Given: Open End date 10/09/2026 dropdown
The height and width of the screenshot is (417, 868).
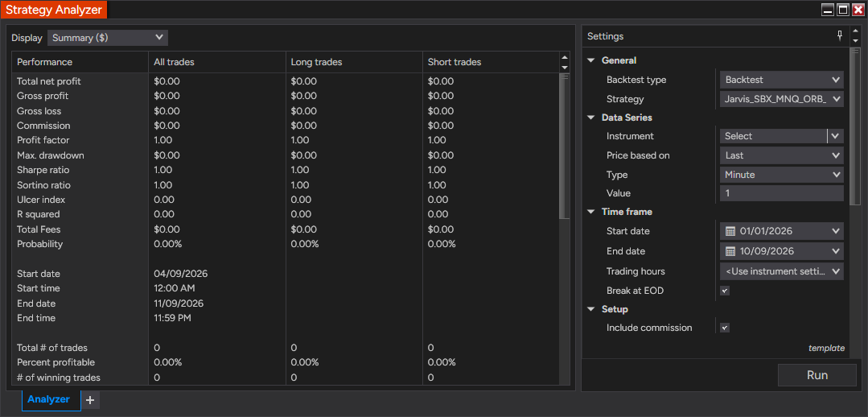Looking at the screenshot, I should tap(782, 251).
